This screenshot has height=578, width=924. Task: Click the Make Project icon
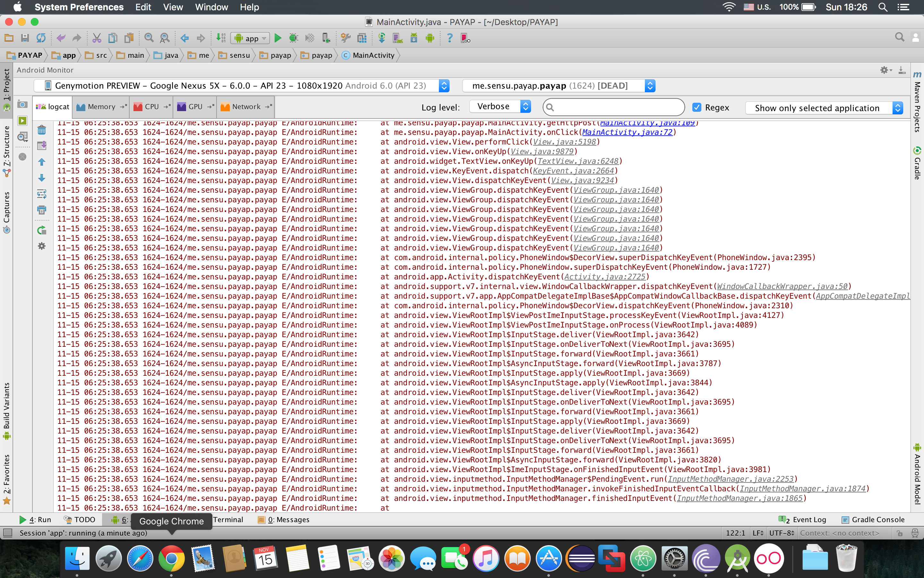[221, 38]
